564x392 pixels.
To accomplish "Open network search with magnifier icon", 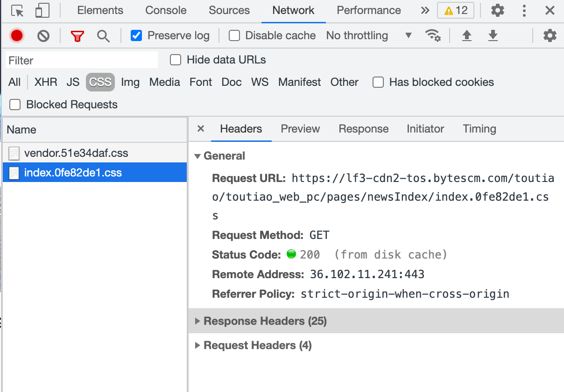I will [x=103, y=35].
